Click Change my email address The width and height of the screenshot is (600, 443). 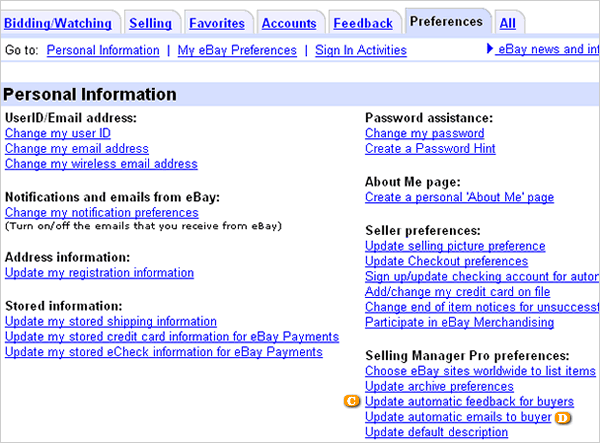point(77,148)
